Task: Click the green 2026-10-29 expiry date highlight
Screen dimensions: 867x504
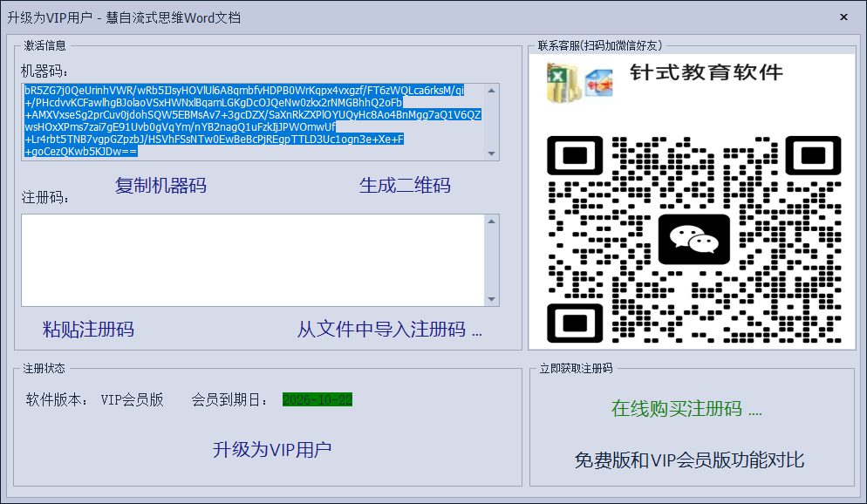Action: [316, 398]
